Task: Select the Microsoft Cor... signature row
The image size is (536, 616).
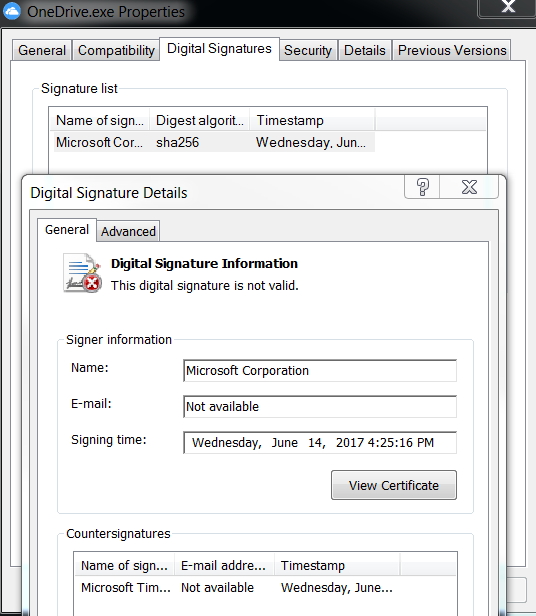Action: (214, 142)
